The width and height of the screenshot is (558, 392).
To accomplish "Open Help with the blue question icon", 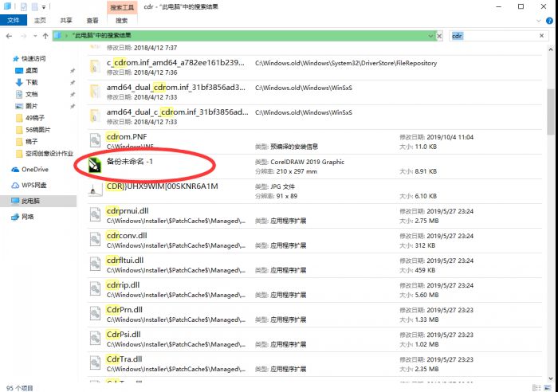I will pyautogui.click(x=549, y=21).
